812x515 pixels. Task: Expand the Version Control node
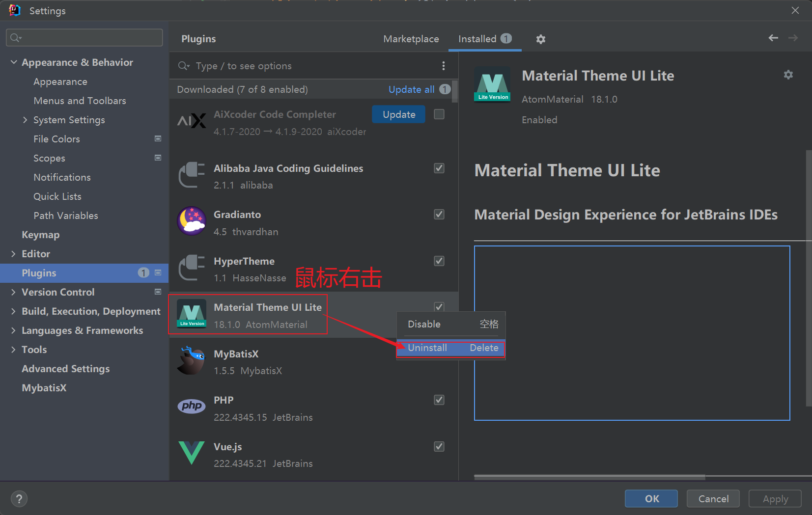click(x=13, y=292)
